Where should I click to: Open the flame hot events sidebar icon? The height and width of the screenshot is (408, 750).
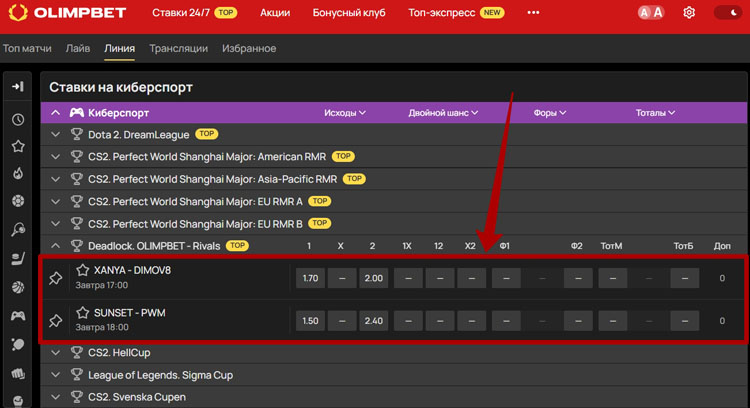point(18,173)
